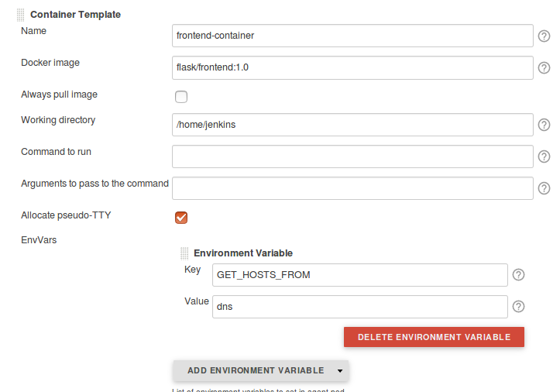Show help for Command to run

[545, 156]
